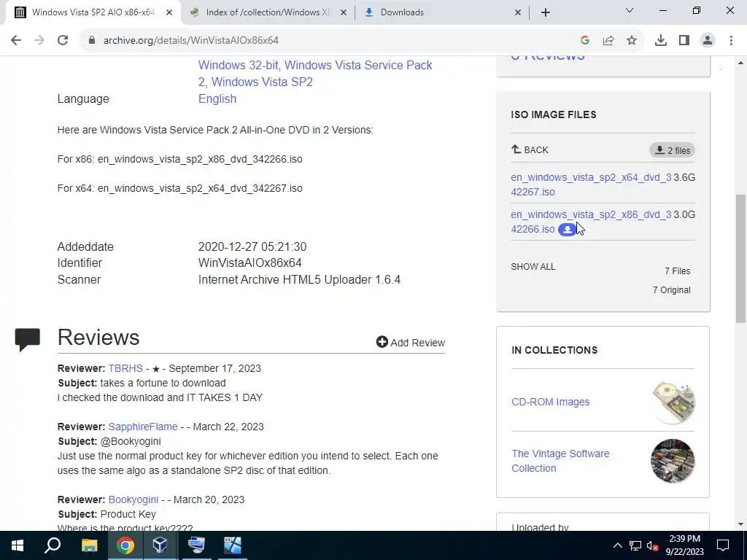Viewport: 747px width, 560px height.
Task: Close the Windows Vista SP2 AIO tab
Action: point(169,12)
